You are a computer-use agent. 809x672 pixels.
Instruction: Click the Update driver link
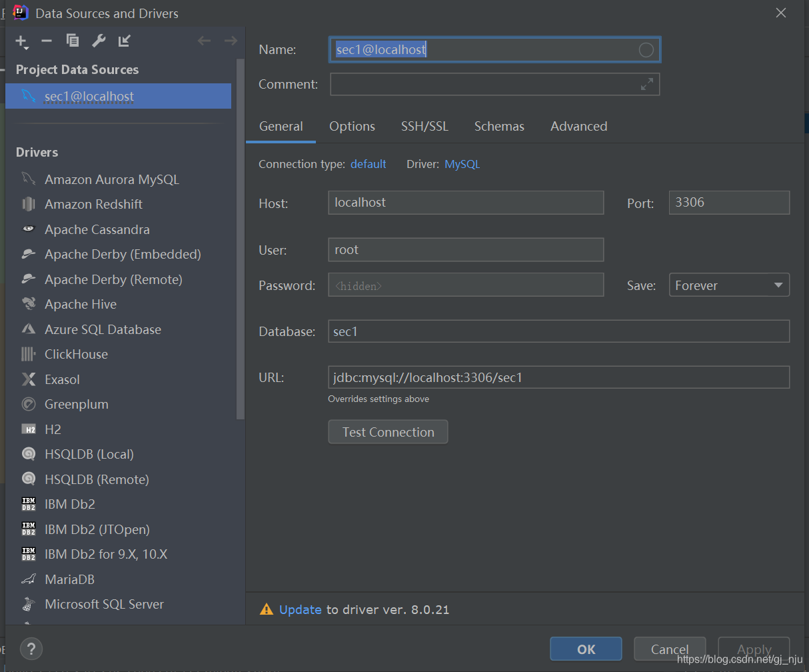(x=300, y=609)
